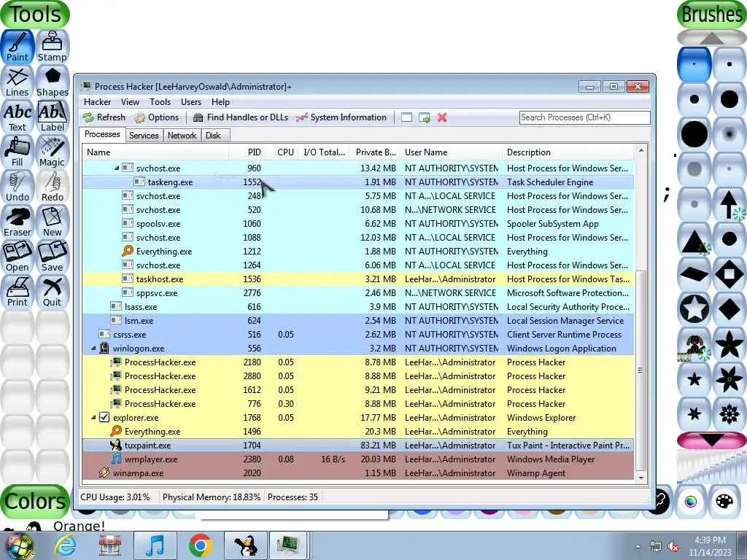Screen dimensions: 747x560
Task: Open System Information
Action: [x=341, y=117]
